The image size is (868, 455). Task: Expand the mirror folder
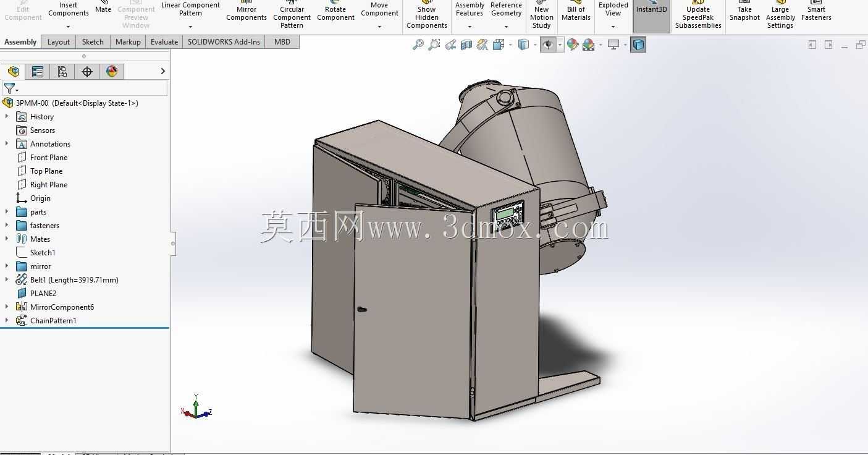[7, 266]
